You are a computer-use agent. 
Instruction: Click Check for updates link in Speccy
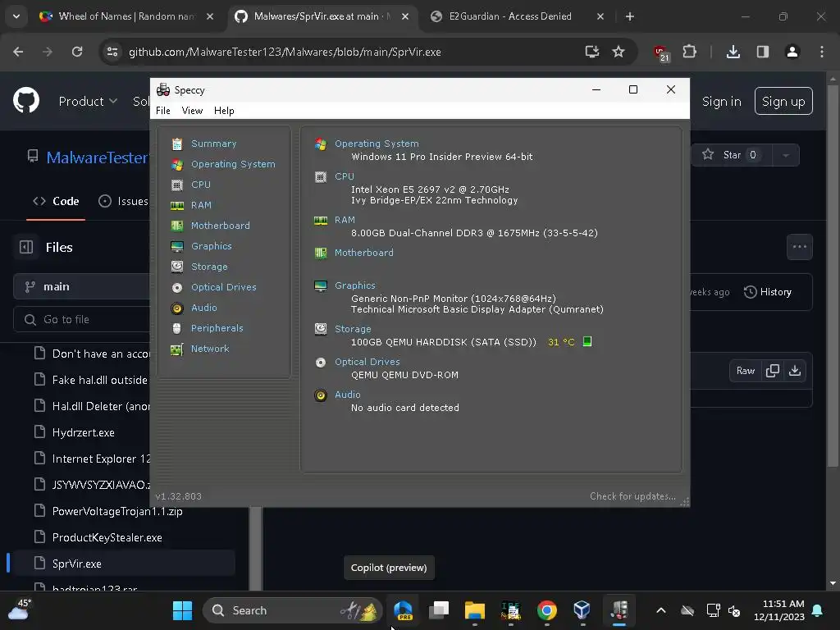tap(632, 496)
